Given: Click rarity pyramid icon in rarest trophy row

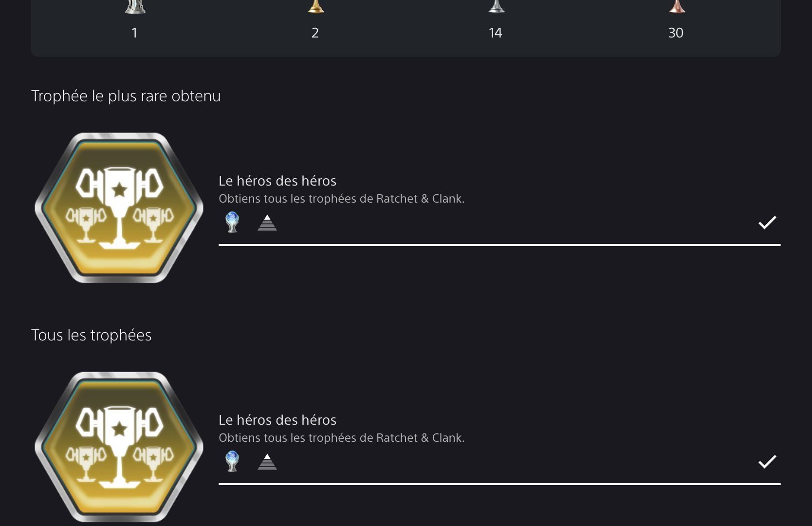Looking at the screenshot, I should click(267, 223).
